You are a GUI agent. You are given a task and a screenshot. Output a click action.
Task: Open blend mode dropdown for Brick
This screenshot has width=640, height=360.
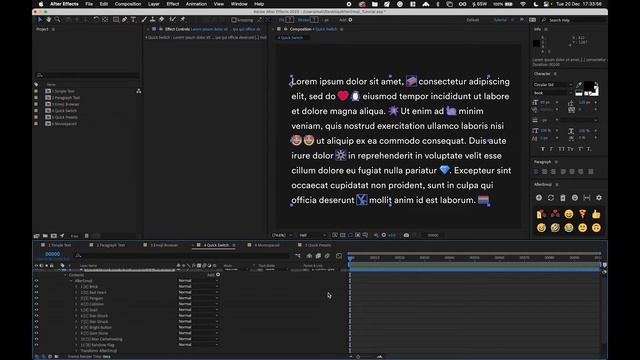198,287
